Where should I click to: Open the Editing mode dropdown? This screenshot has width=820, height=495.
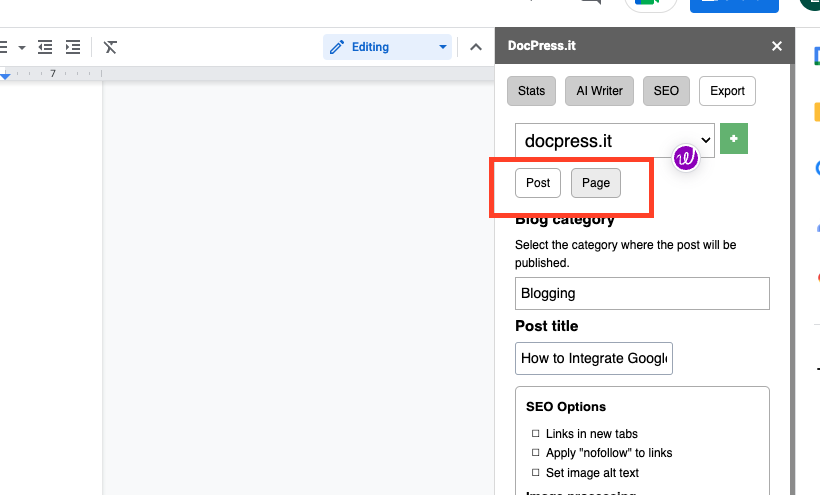click(x=387, y=47)
